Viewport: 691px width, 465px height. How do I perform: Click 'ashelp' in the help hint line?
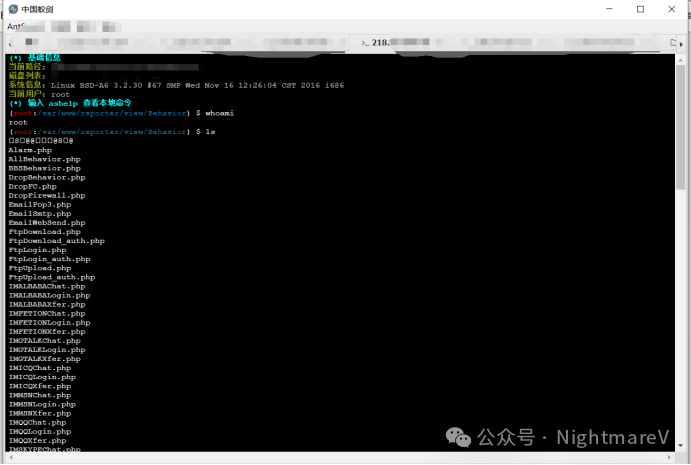[63, 104]
